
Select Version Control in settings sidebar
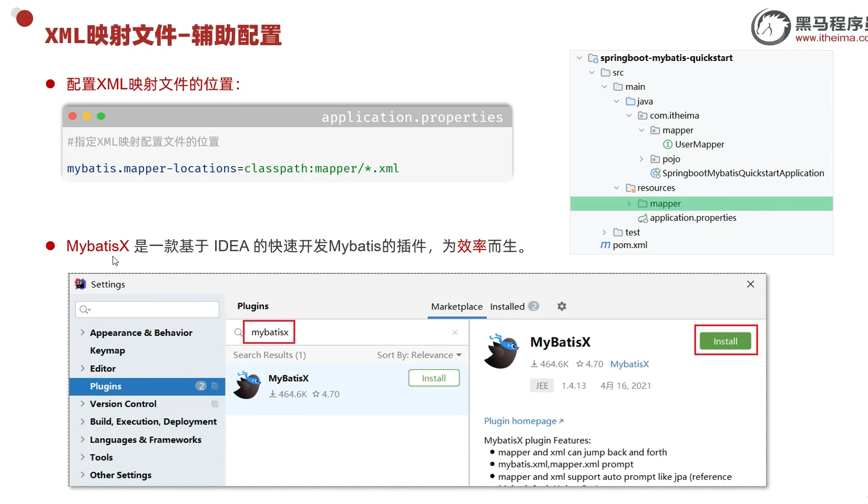pyautogui.click(x=123, y=404)
